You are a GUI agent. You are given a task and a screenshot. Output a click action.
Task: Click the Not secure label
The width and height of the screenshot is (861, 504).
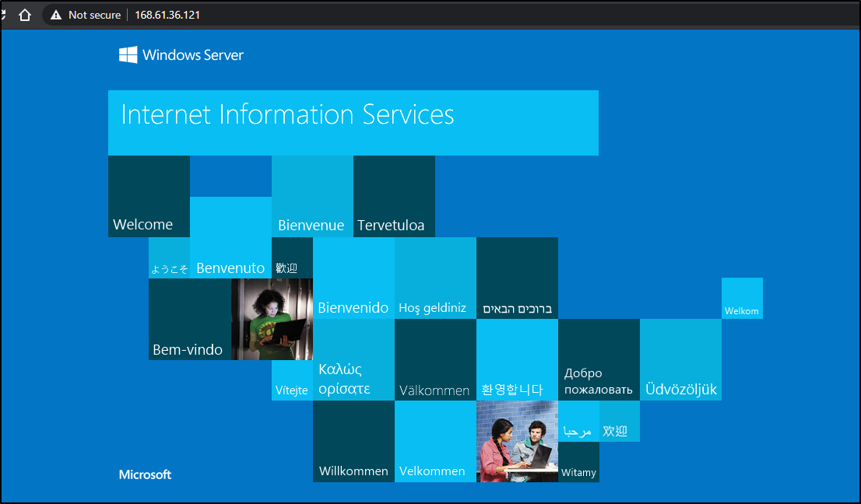[94, 16]
